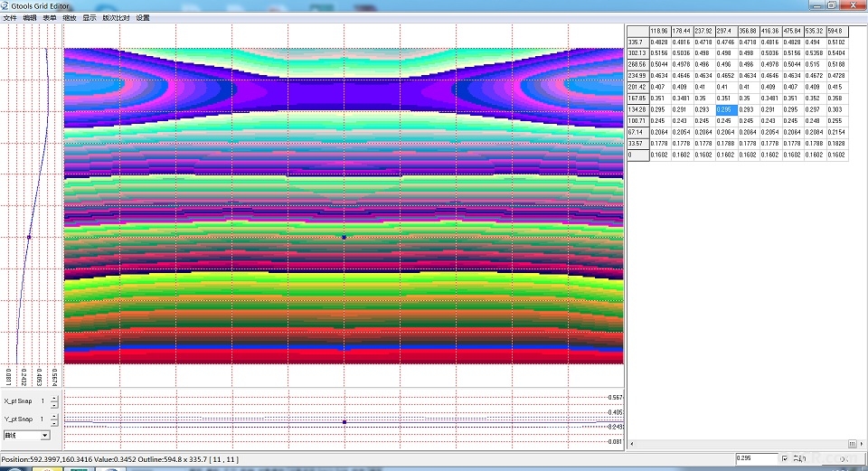This screenshot has width=868, height=471.
Task: Select column header 237.92
Action: [704, 31]
